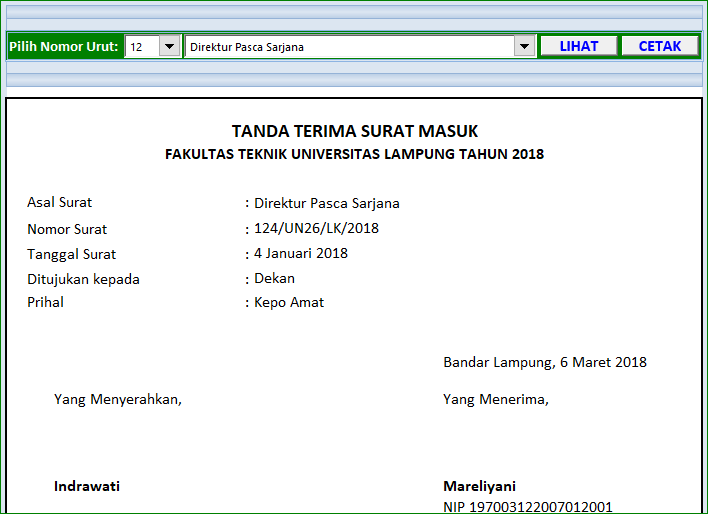Click the value Dekan
The width and height of the screenshot is (708, 514).
[x=275, y=278]
